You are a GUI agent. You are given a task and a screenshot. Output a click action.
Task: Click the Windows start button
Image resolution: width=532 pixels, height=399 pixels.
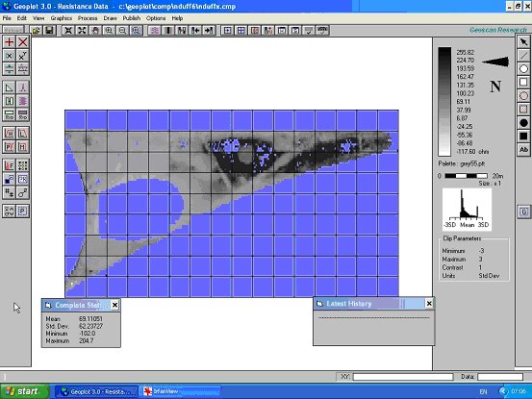[24, 391]
